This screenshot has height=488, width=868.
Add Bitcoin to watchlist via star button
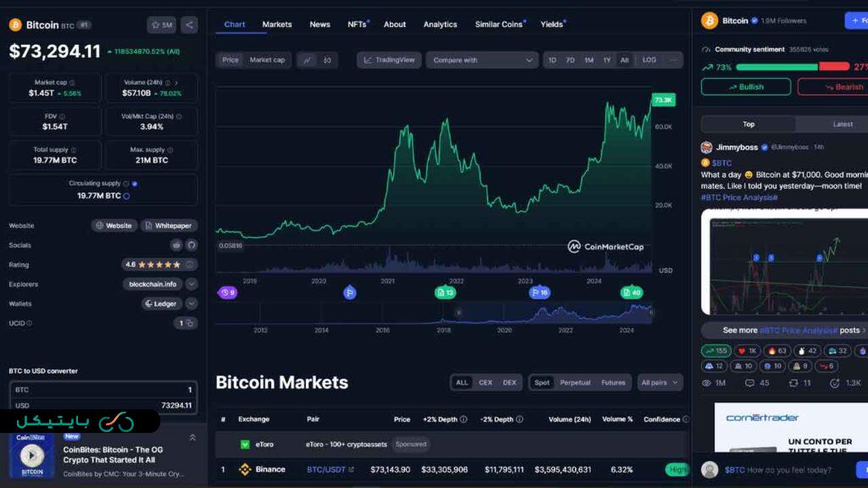[x=161, y=25]
